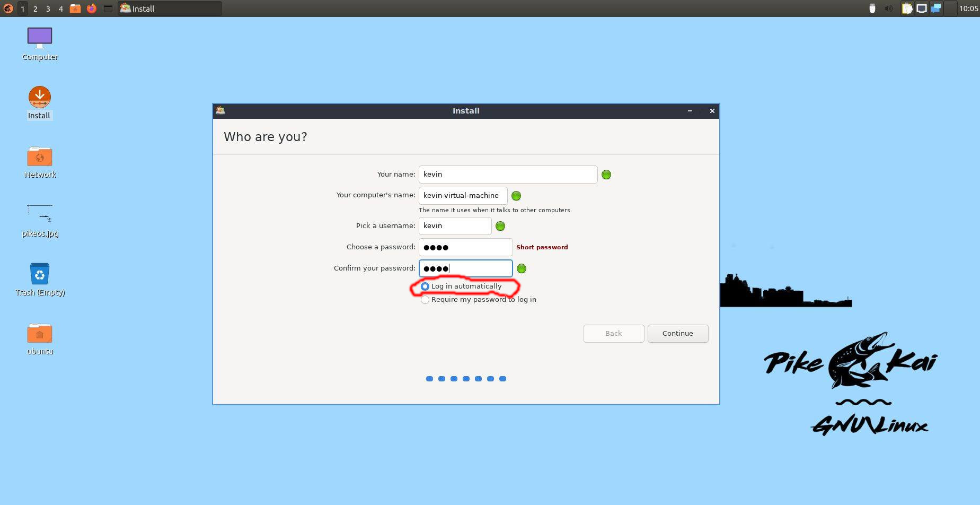Click the installer icon in window titlebar
The image size is (980, 505).
[x=220, y=110]
